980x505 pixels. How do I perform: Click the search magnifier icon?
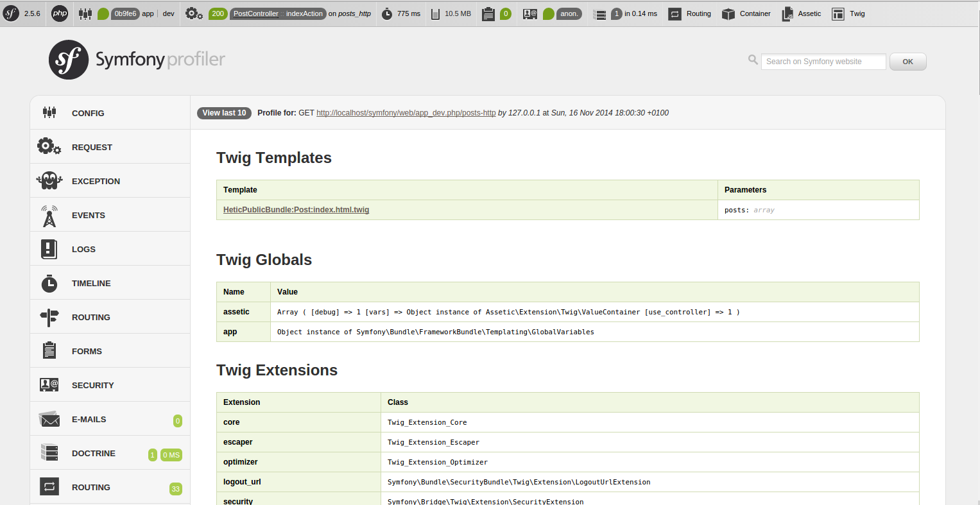753,60
